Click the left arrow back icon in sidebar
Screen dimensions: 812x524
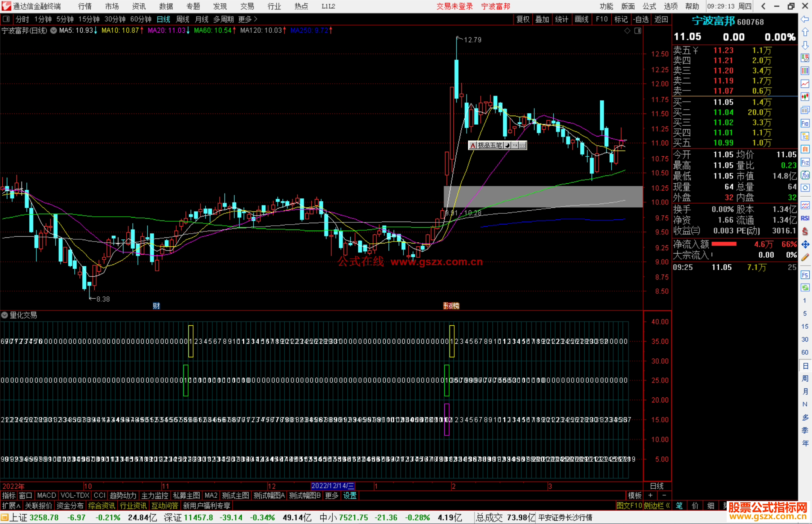pyautogui.click(x=805, y=19)
